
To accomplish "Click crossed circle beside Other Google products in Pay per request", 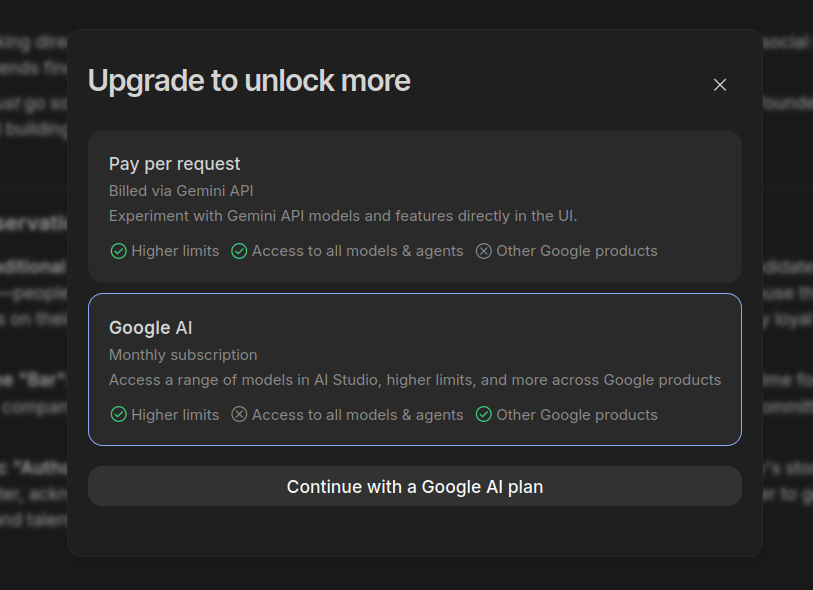I will click(484, 251).
